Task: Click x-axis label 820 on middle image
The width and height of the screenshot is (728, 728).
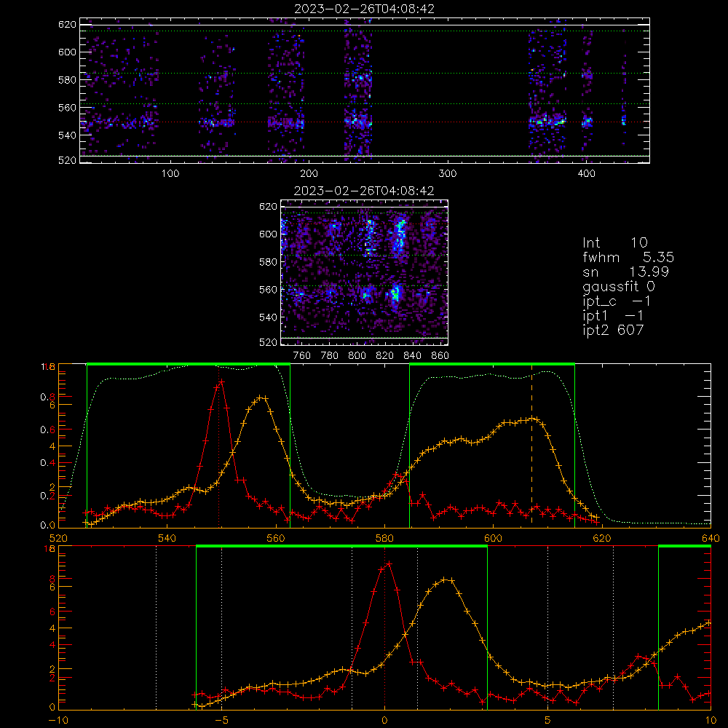Action: (x=384, y=356)
